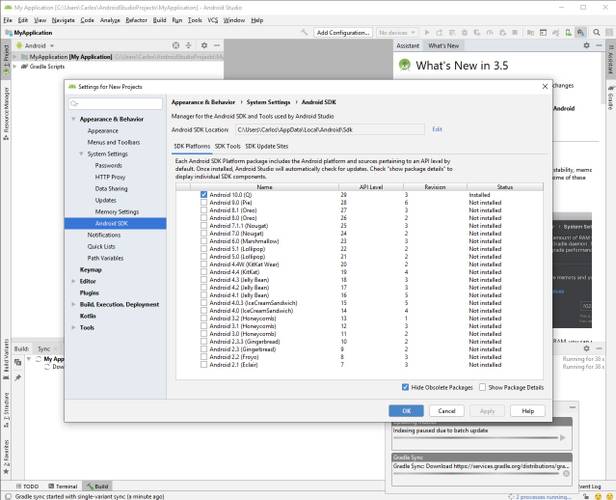Screen dimensions: 616x500
Task: Click the target scope icon in Project panel
Action: [x=176, y=46]
